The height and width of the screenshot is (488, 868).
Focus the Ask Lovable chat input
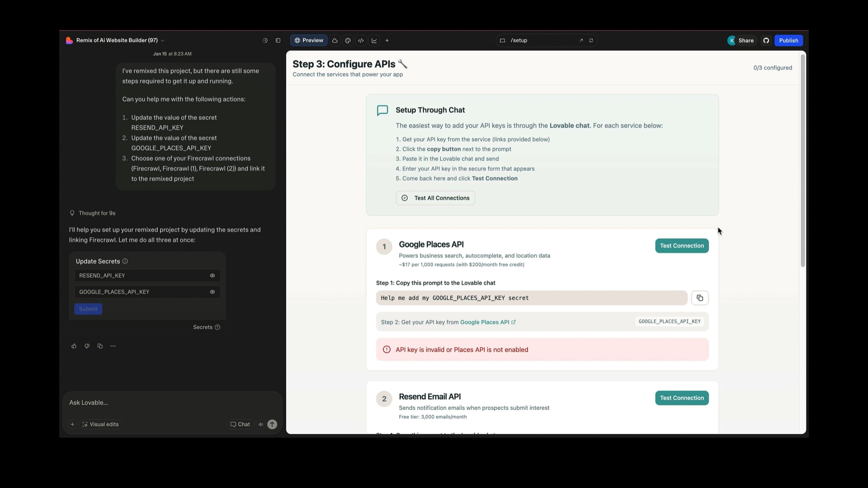click(172, 403)
